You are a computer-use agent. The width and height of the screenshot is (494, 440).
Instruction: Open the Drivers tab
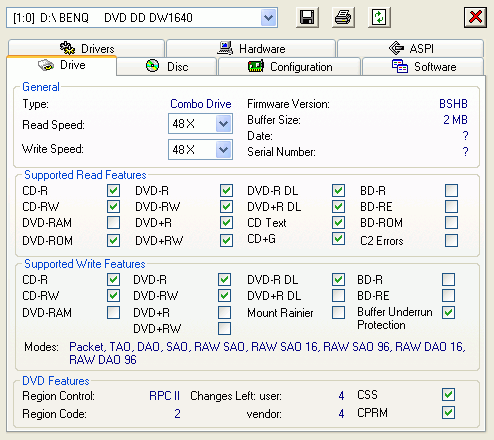tap(86, 48)
